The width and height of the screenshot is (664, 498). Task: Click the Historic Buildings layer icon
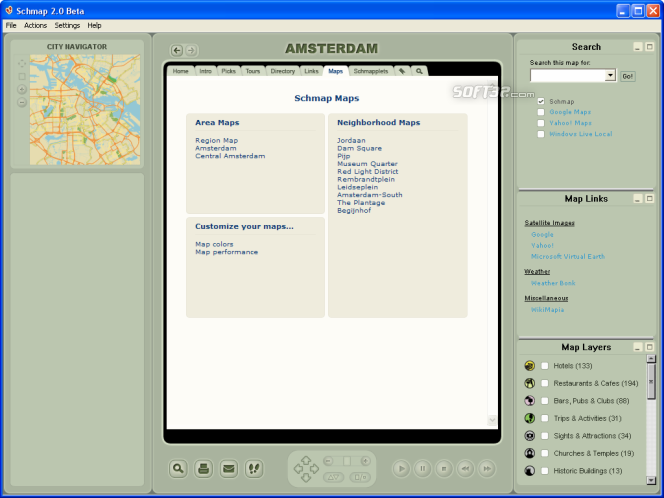pos(529,470)
